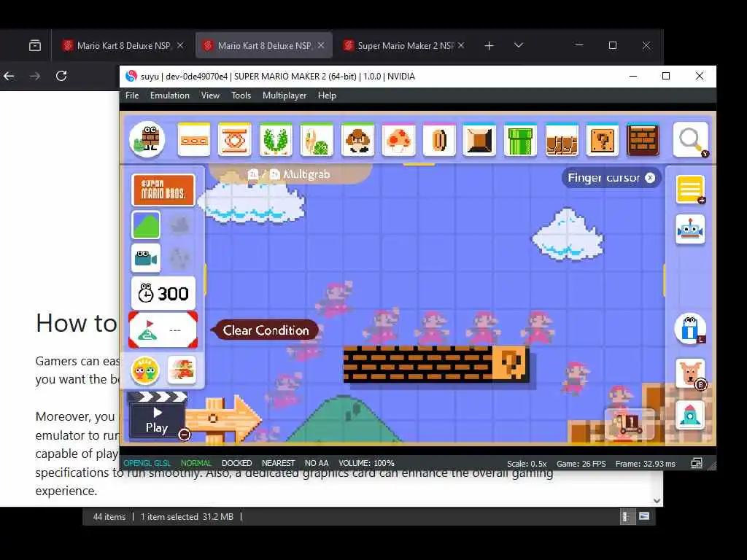Open the Super Mario Bros. game style selector
This screenshot has height=560, width=747.
[163, 190]
